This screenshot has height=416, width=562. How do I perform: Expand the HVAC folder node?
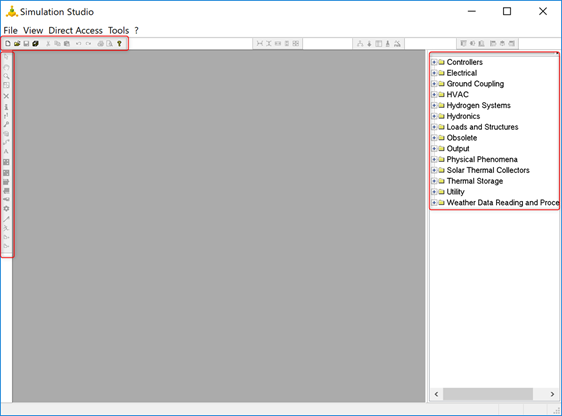434,95
